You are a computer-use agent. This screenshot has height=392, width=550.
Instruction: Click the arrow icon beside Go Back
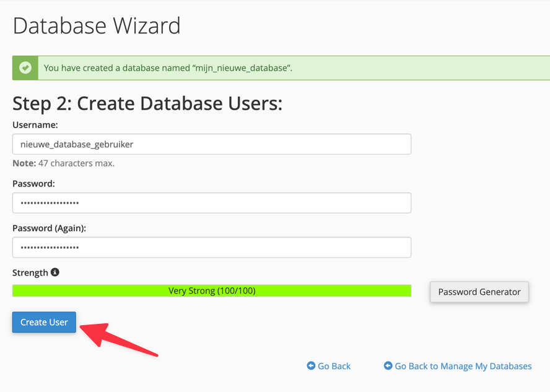click(311, 365)
